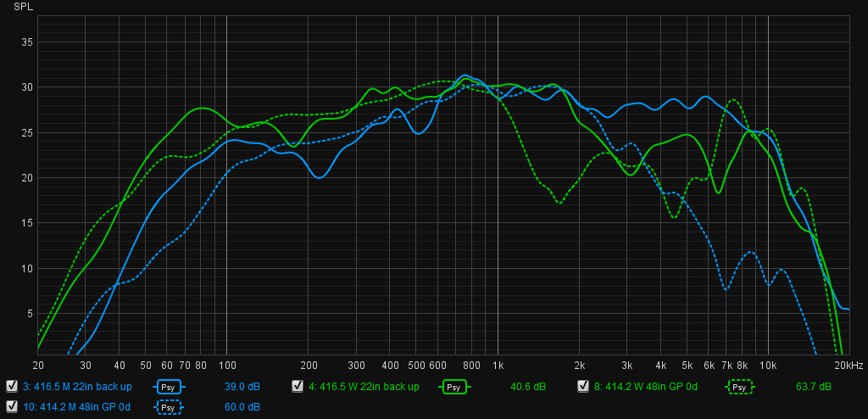
Task: Uncheck trace 10: 414.2 M 48in GP 0d
Action: 11,407
